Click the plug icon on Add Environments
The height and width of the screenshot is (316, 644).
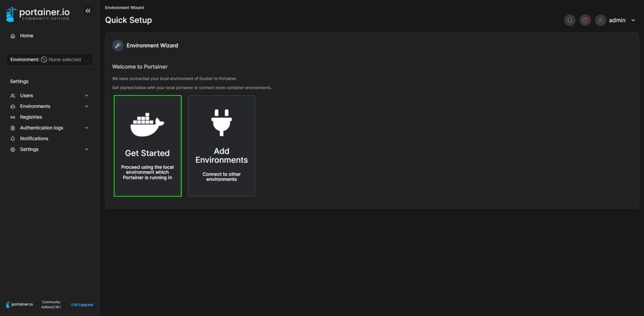coord(221,123)
